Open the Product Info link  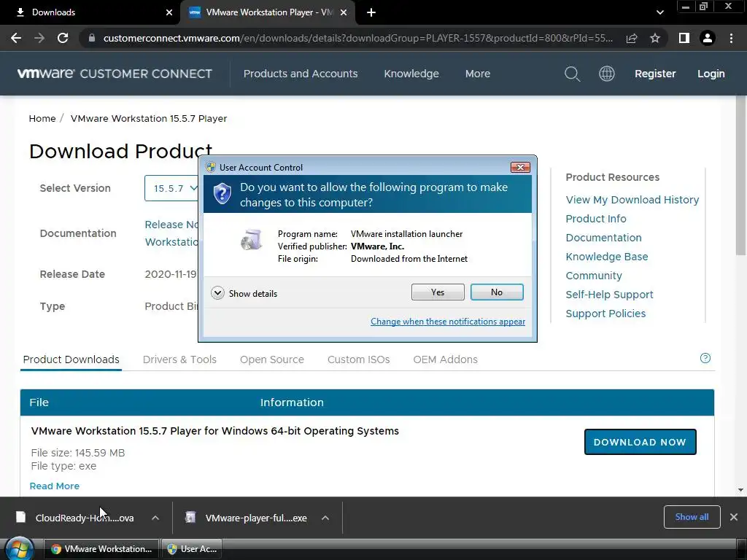596,219
